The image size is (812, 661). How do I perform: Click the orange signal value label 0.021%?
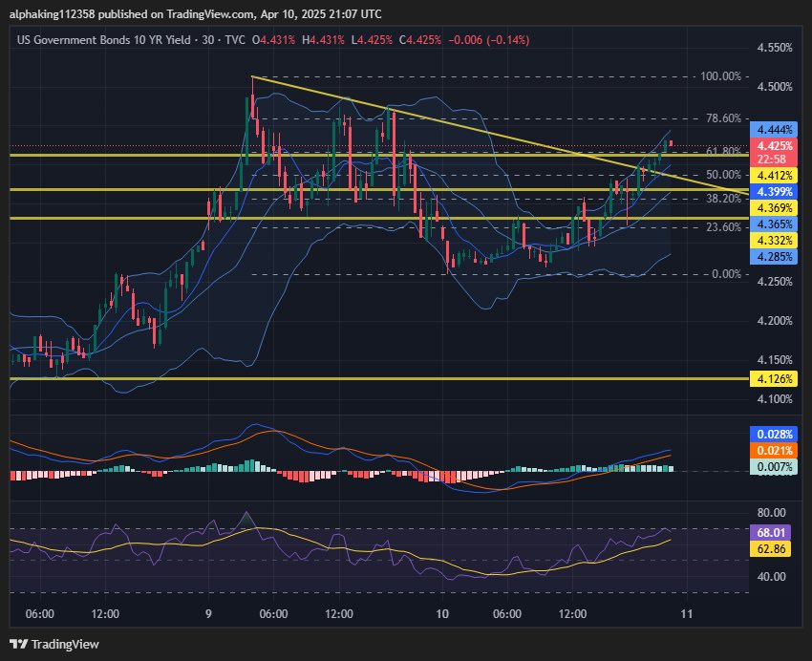(x=774, y=450)
